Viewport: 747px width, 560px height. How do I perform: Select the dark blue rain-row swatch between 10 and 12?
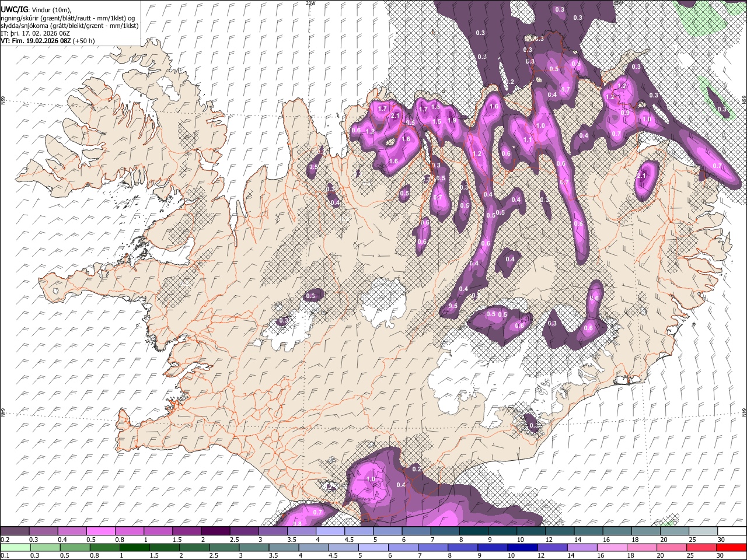click(x=523, y=547)
